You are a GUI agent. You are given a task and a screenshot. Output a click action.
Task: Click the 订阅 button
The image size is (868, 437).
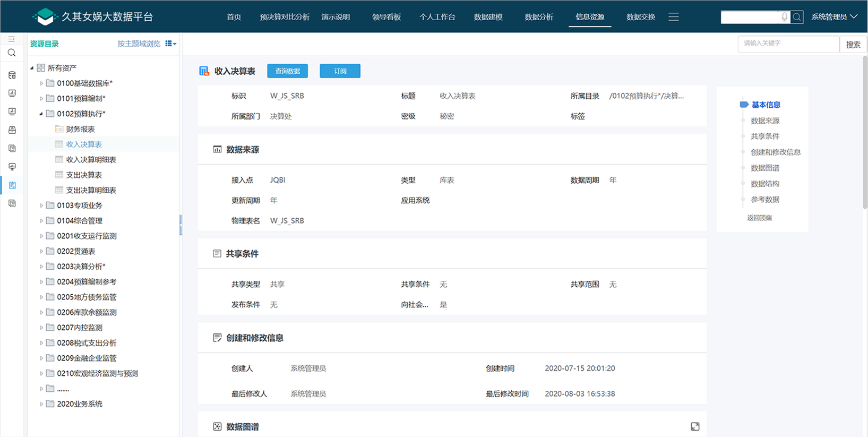(x=340, y=71)
